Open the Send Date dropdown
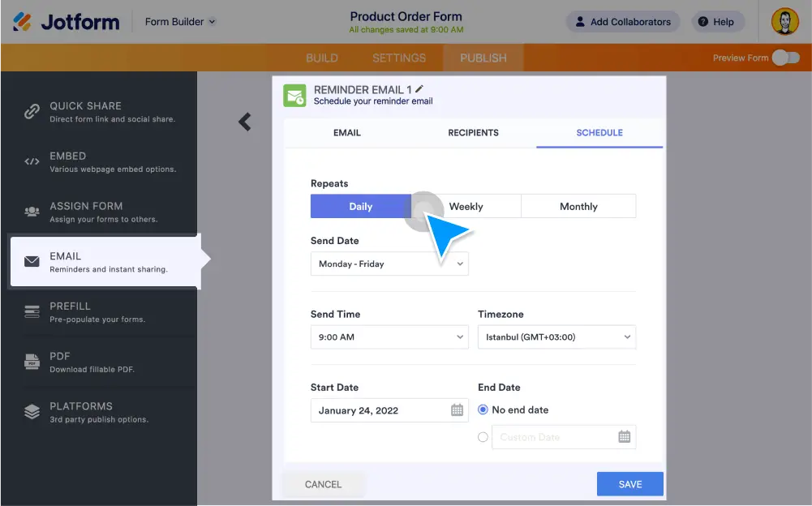Screen dimensions: 812x506 click(389, 264)
